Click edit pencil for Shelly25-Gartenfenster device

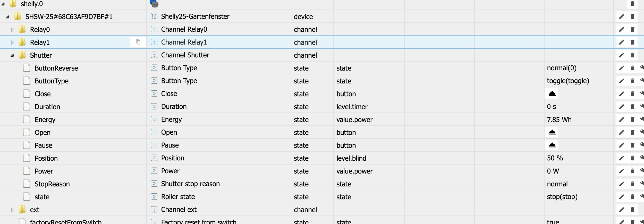point(621,16)
